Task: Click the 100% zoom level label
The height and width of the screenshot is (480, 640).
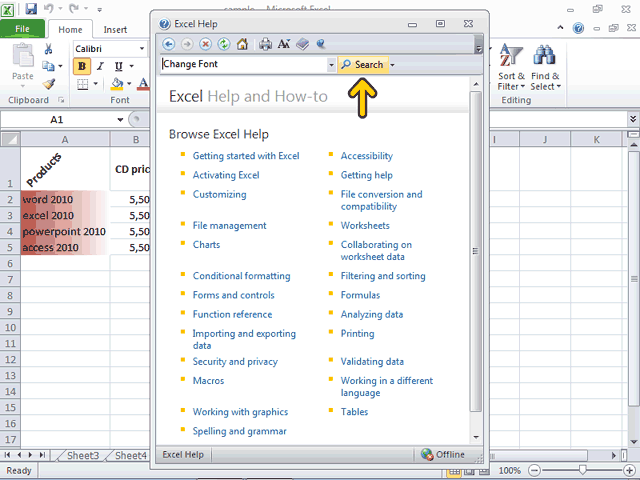Action: tap(509, 471)
